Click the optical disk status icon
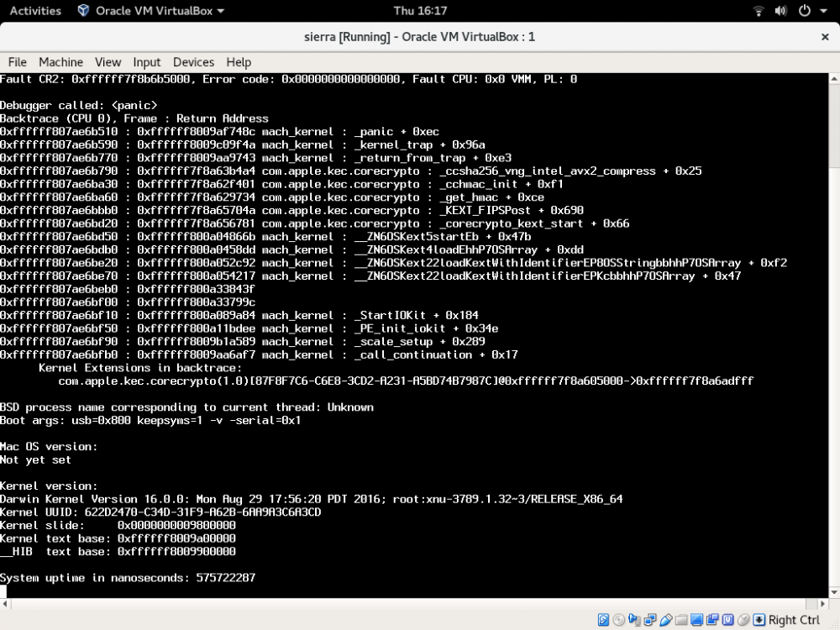840x630 pixels. coord(619,620)
